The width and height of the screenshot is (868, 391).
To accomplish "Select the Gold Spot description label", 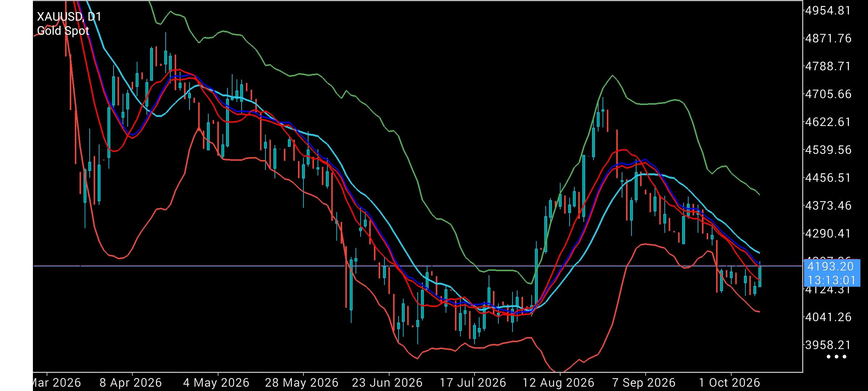I will [x=63, y=31].
